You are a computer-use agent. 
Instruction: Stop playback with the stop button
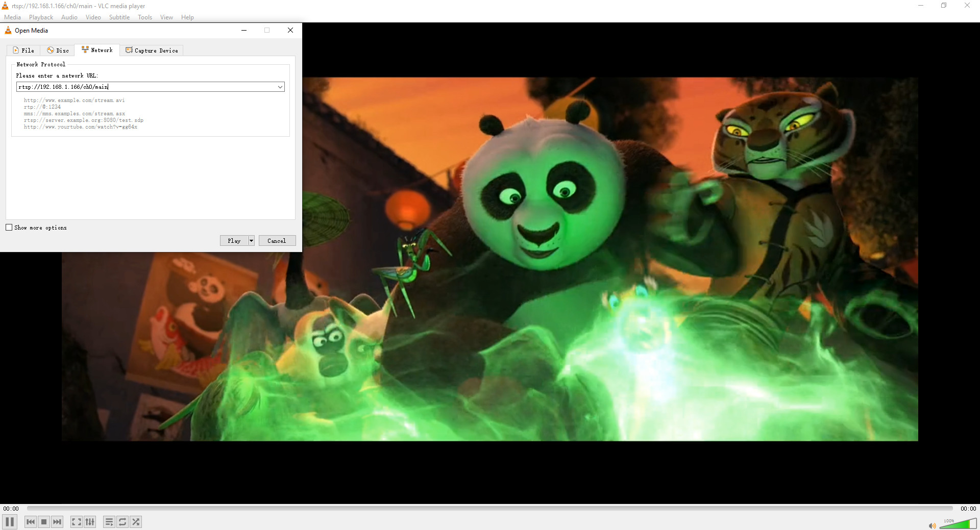pyautogui.click(x=44, y=522)
